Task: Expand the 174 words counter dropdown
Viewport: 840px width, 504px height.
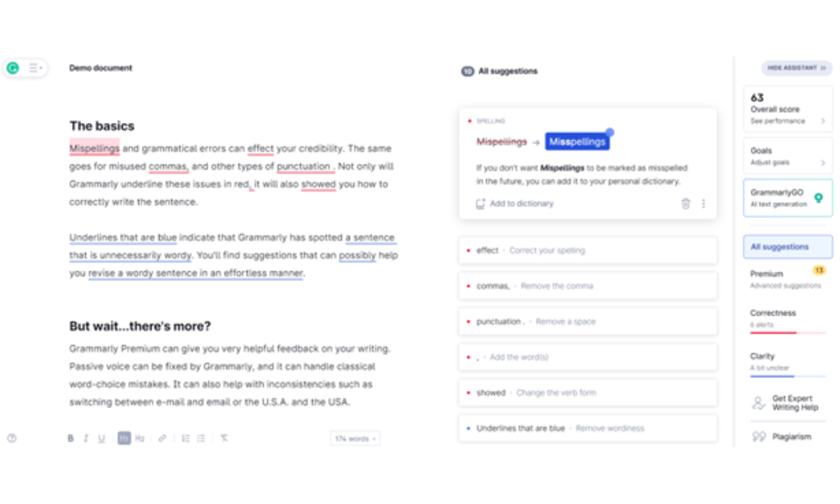Action: [x=354, y=438]
